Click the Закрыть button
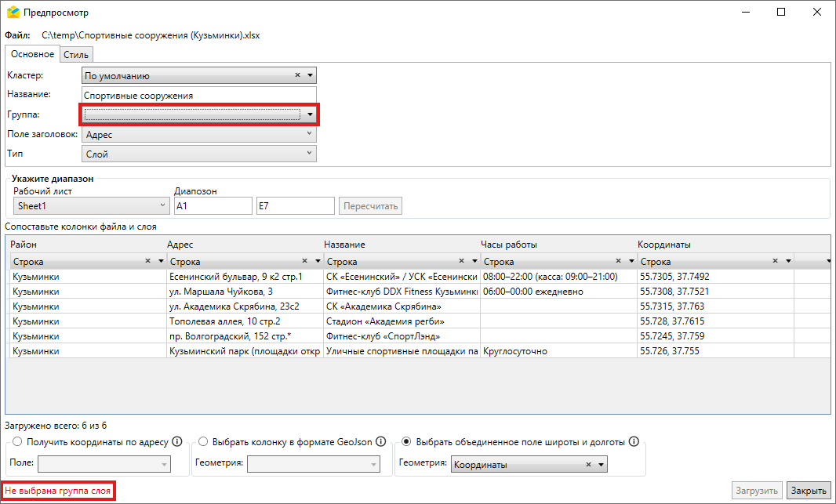This screenshot has width=836, height=504. (x=808, y=491)
